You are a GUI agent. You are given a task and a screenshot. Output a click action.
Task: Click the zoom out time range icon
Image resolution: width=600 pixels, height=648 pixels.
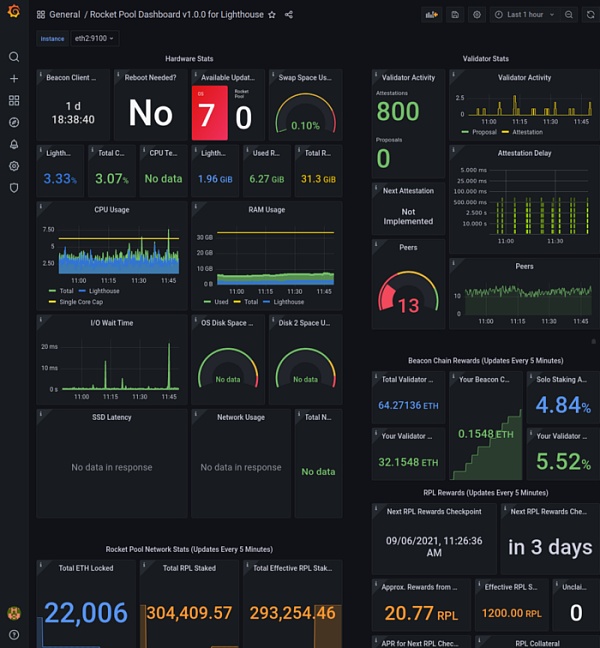tap(568, 15)
